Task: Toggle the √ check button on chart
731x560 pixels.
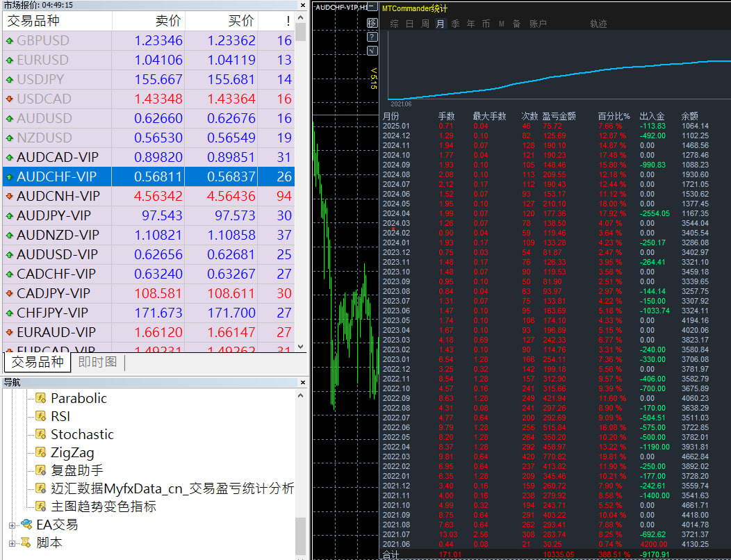Action: 372,51
